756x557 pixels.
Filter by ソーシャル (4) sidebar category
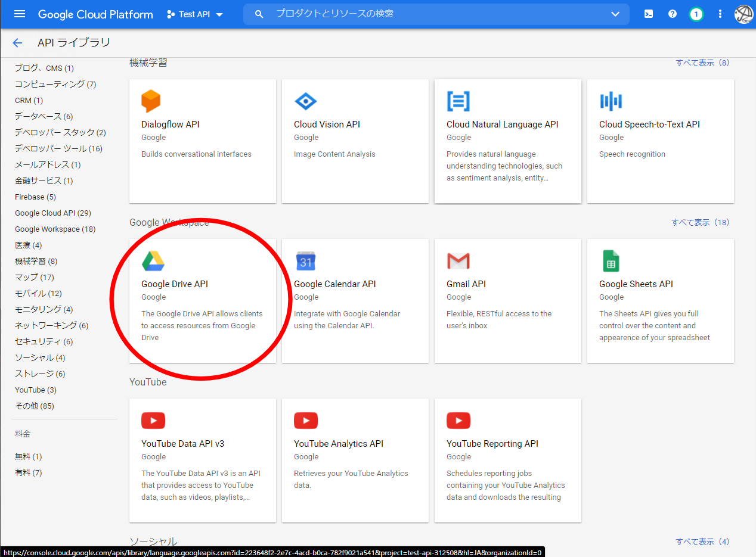[x=40, y=357]
